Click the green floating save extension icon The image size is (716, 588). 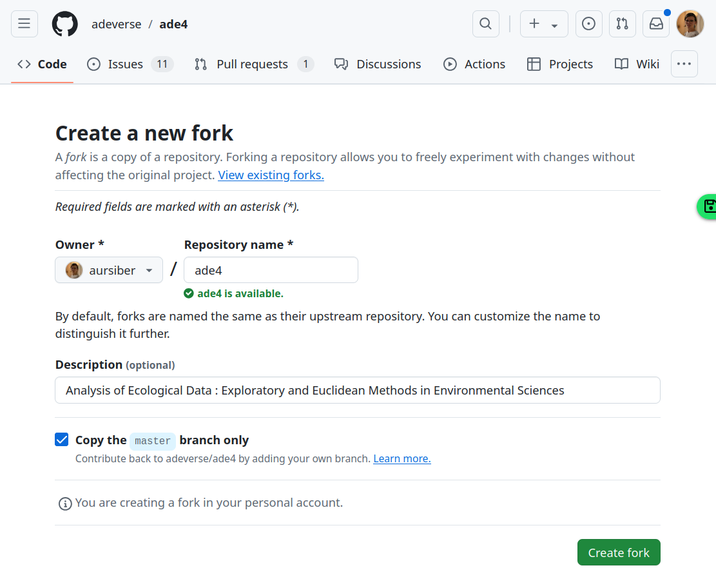pyautogui.click(x=708, y=206)
